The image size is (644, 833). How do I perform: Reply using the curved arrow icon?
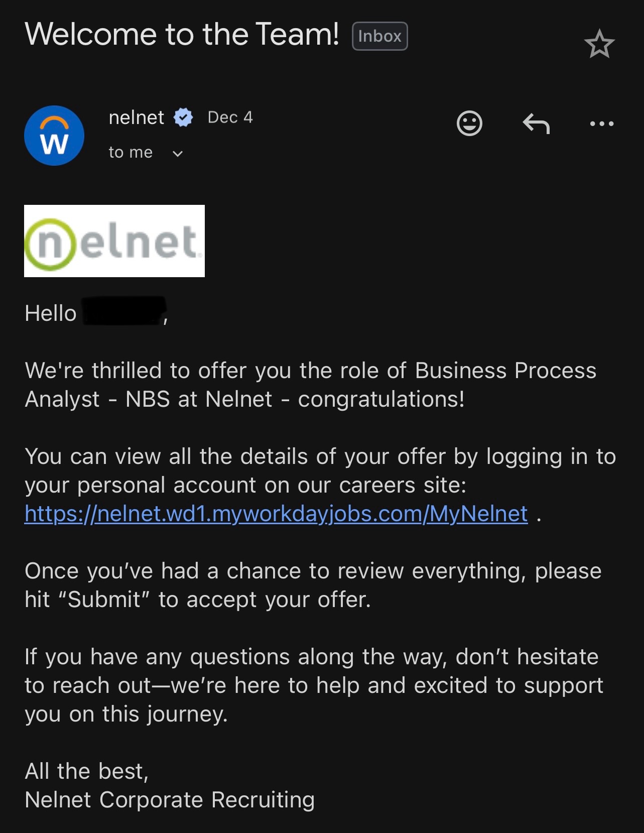pos(536,124)
